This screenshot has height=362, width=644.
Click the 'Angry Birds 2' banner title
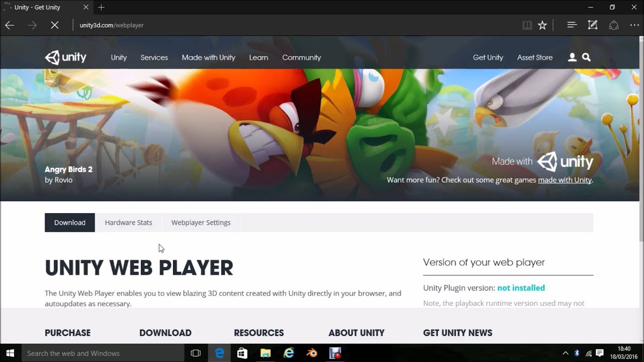[x=68, y=169]
